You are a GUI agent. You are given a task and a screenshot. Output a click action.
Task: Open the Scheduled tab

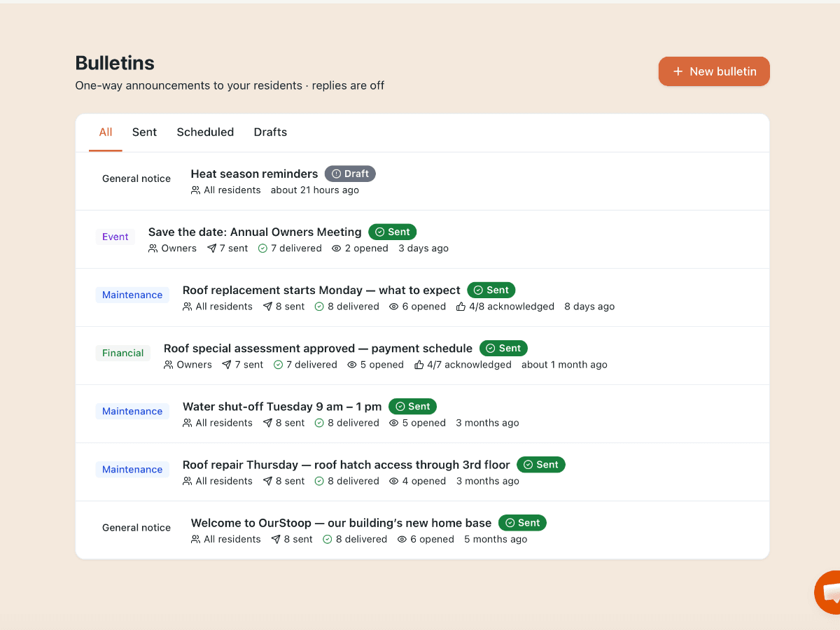coord(205,132)
